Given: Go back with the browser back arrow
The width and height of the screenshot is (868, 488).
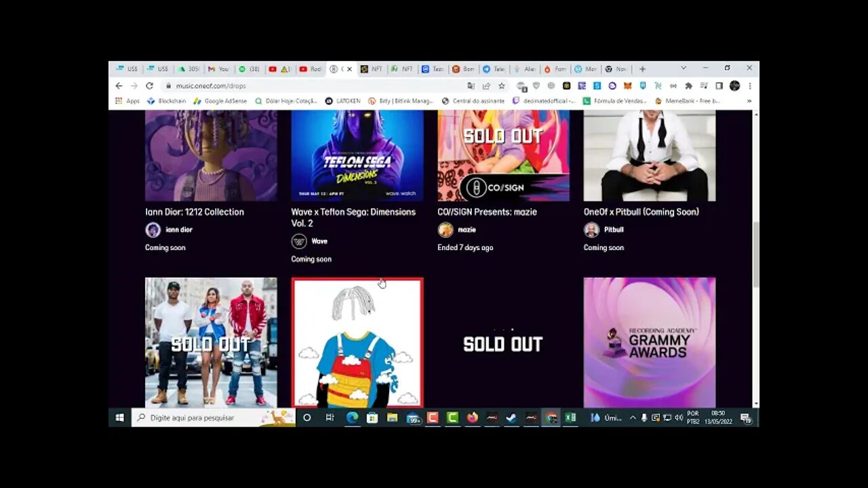Looking at the screenshot, I should (119, 86).
